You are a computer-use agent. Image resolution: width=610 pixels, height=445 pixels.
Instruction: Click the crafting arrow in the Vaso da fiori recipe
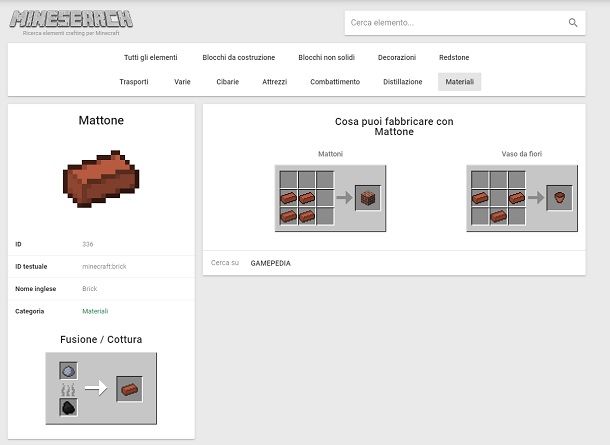(535, 198)
